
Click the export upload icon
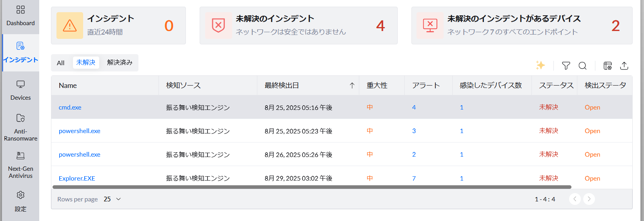tap(624, 66)
